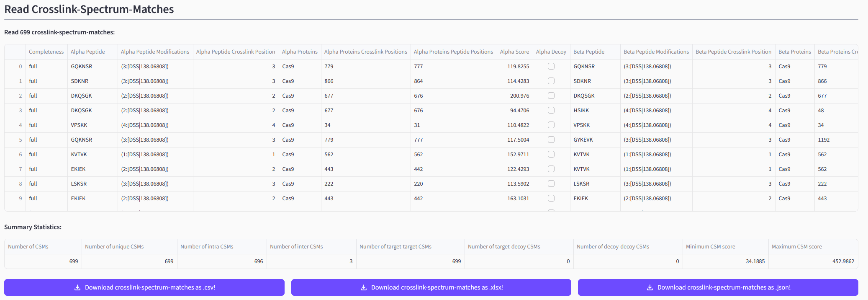Toggle Alpha Decoy checkbox for row 6
The height and width of the screenshot is (300, 868).
[551, 154]
